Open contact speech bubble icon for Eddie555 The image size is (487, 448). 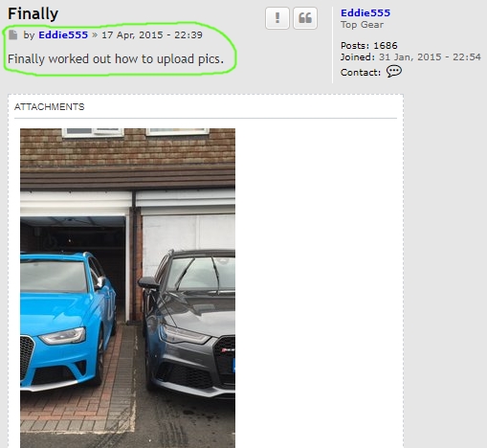(394, 72)
